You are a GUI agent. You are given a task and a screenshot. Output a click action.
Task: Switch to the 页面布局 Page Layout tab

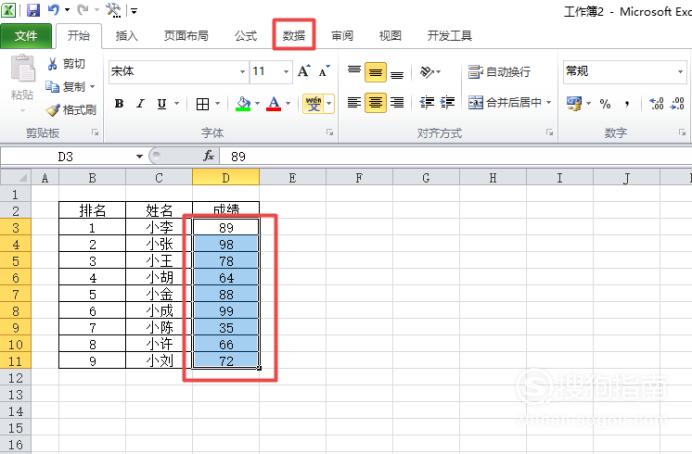pyautogui.click(x=186, y=36)
